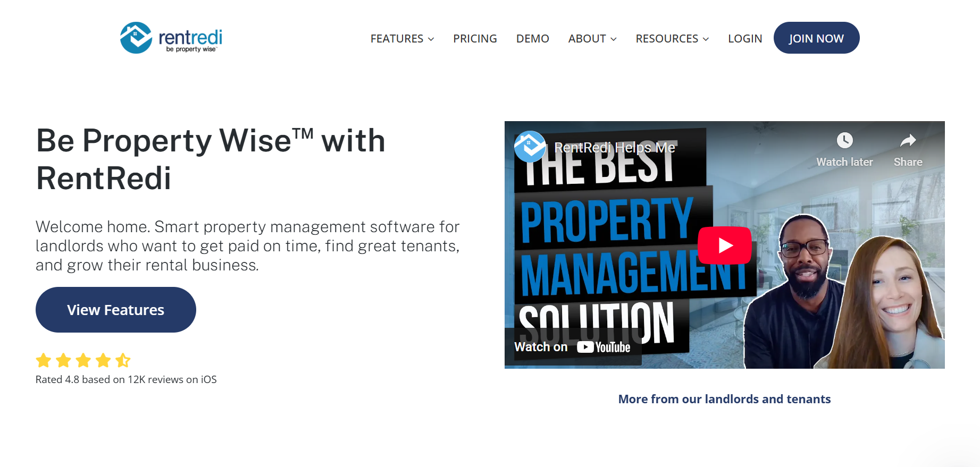Go to the Pricing page
Viewport: 980px width, 467px height.
coord(475,39)
